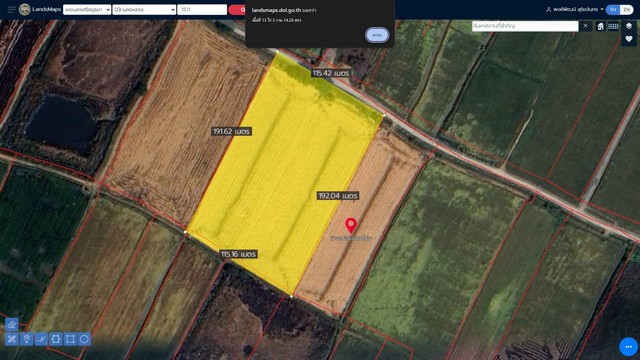
Task: Click the home icon near search box
Action: click(600, 27)
